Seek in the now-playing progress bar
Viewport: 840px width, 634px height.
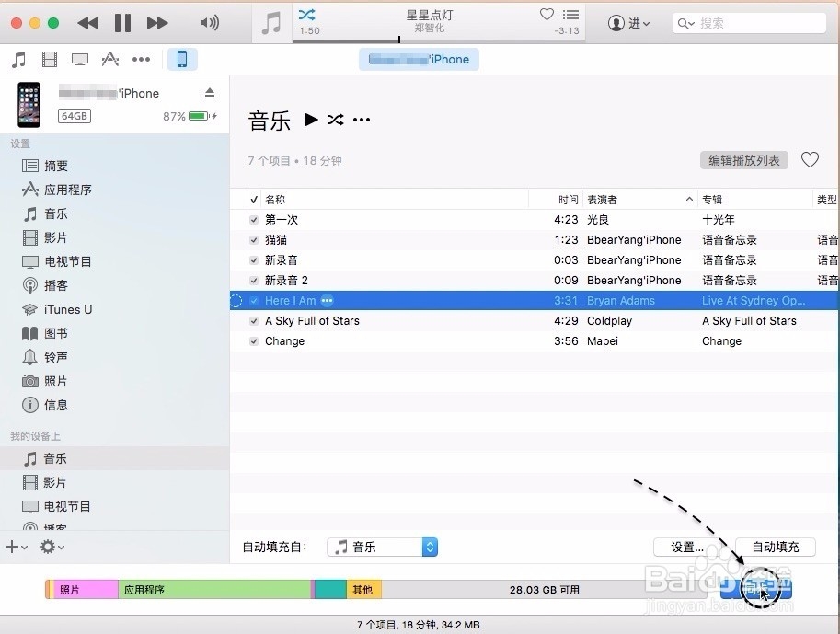(x=439, y=40)
